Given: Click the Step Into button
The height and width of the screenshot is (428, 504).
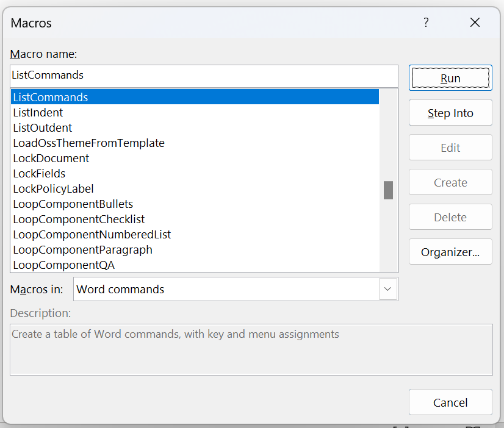Looking at the screenshot, I should pos(450,113).
